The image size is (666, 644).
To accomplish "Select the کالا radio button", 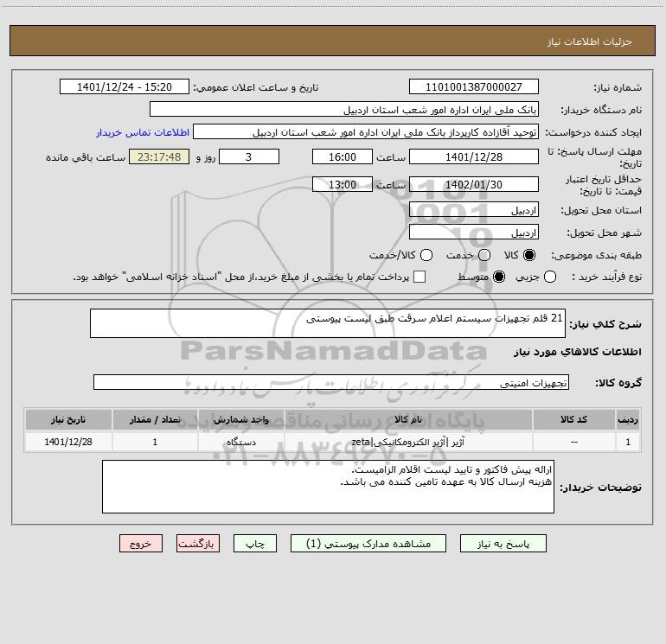I will (529, 255).
